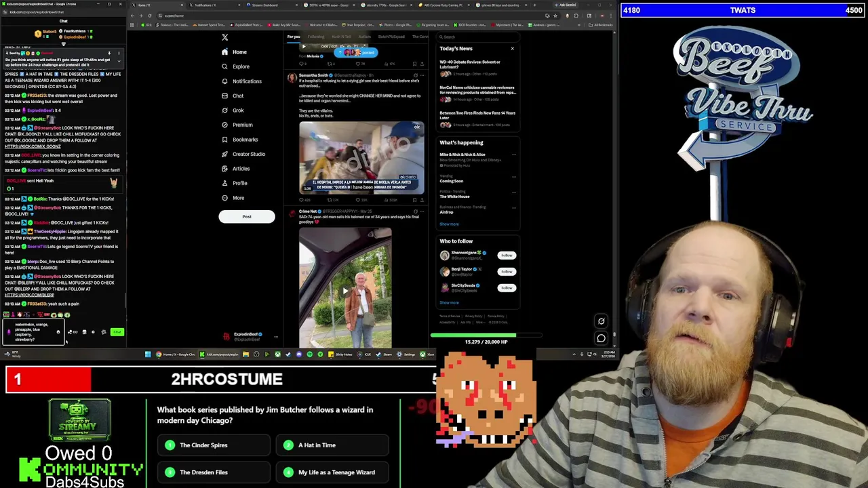Image resolution: width=868 pixels, height=488 pixels.
Task: Follow Benji Taylor suggested account
Action: (x=507, y=272)
